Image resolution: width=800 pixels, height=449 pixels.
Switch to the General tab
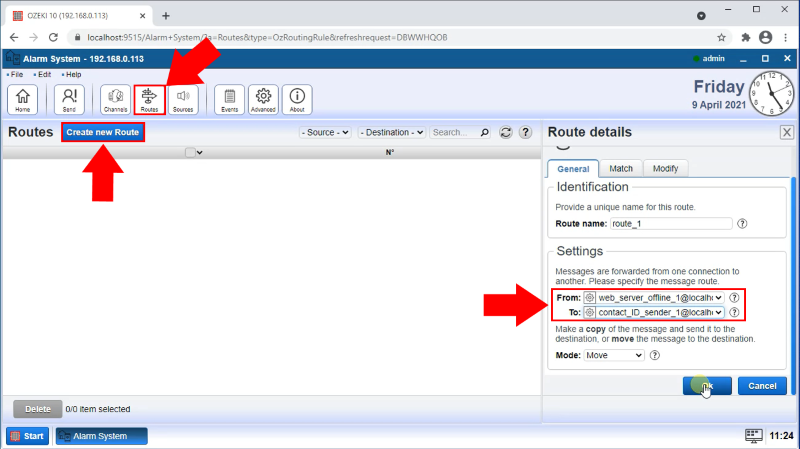coord(573,169)
